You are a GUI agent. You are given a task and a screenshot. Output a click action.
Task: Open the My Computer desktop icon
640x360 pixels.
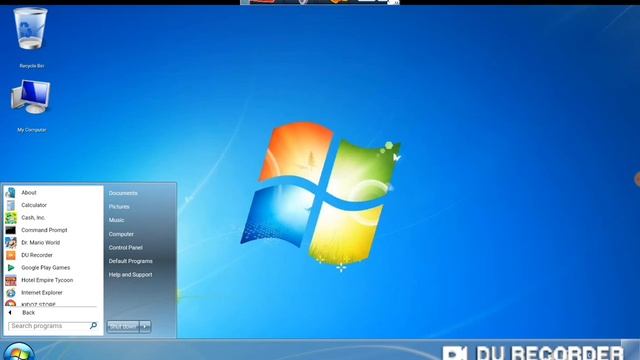[31, 97]
